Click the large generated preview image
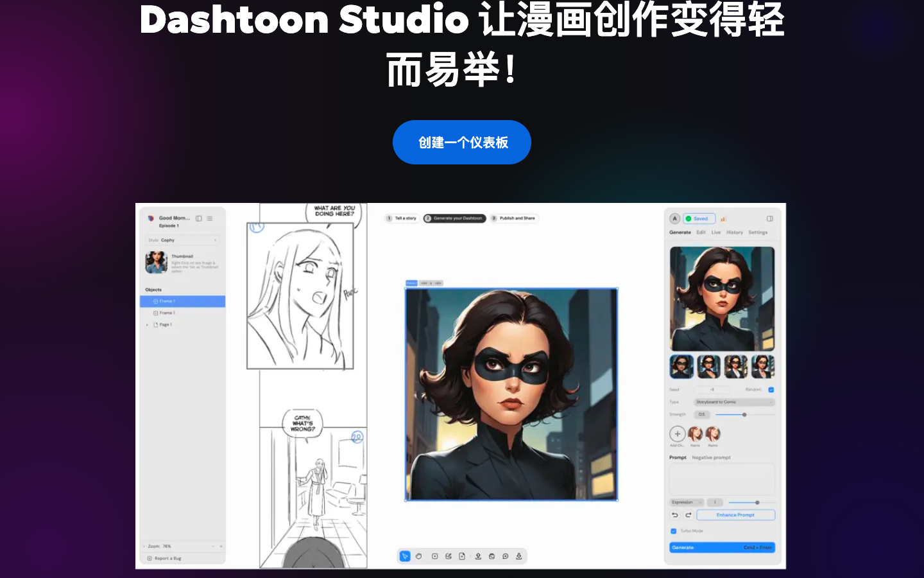 click(x=723, y=299)
